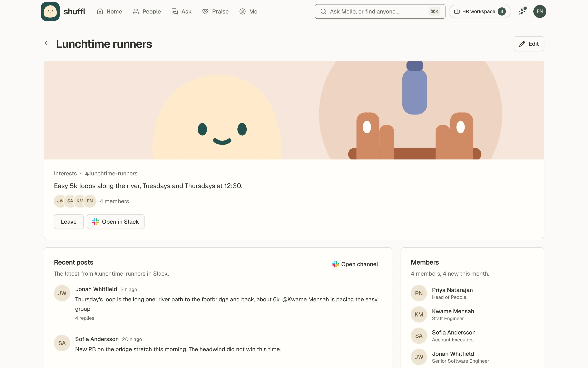588x368 pixels.
Task: Open the Me nav item
Action: coord(248,11)
